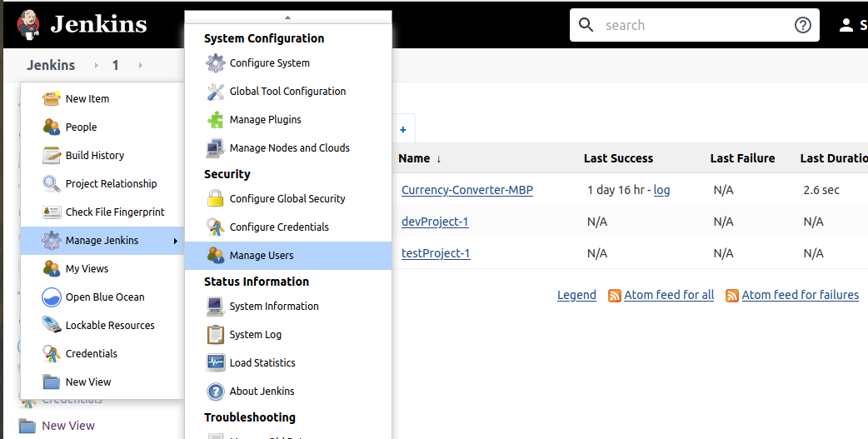868x439 pixels.
Task: Open the breadcrumb dropdown arrow after Jenkins
Action: 95,65
